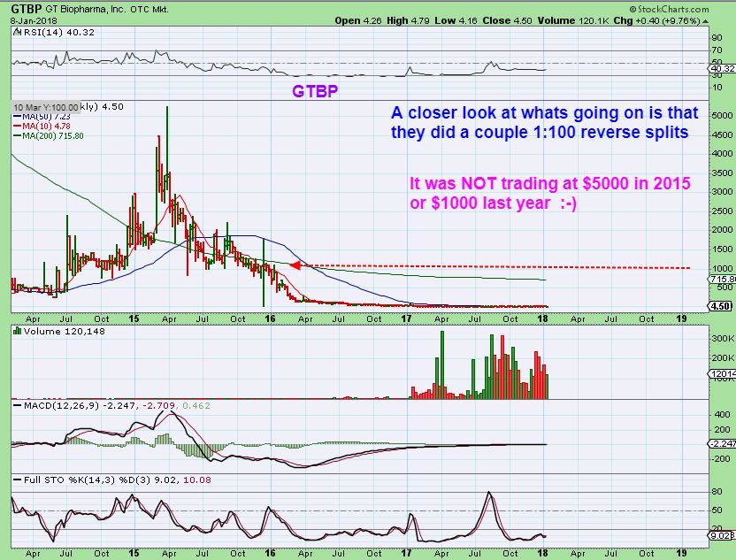Click the MACD(12,26,9) -2.247 label
736x560 pixels.
tap(80, 405)
